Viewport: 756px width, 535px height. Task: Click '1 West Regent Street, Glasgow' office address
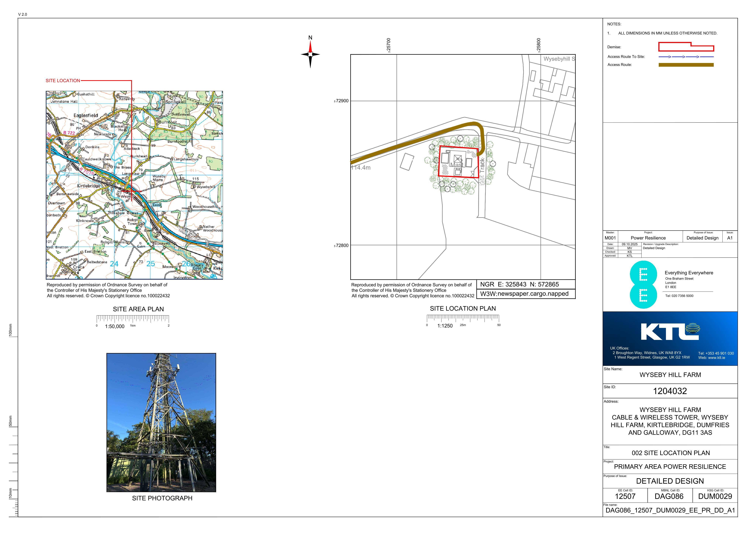(652, 358)
